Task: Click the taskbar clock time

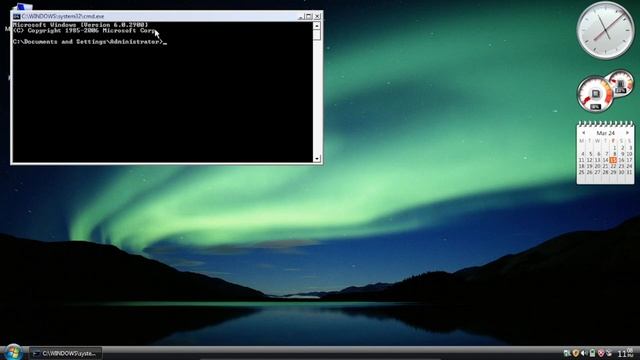Action: point(625,353)
